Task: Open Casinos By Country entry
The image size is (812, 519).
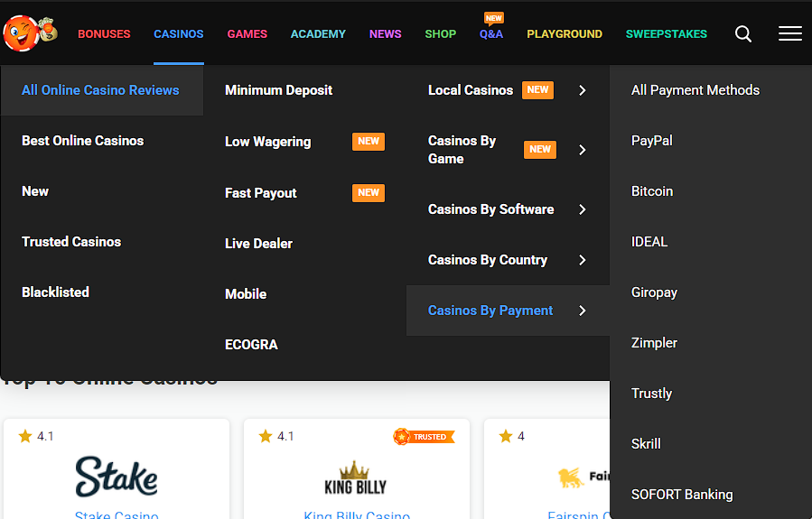Action: coord(488,260)
